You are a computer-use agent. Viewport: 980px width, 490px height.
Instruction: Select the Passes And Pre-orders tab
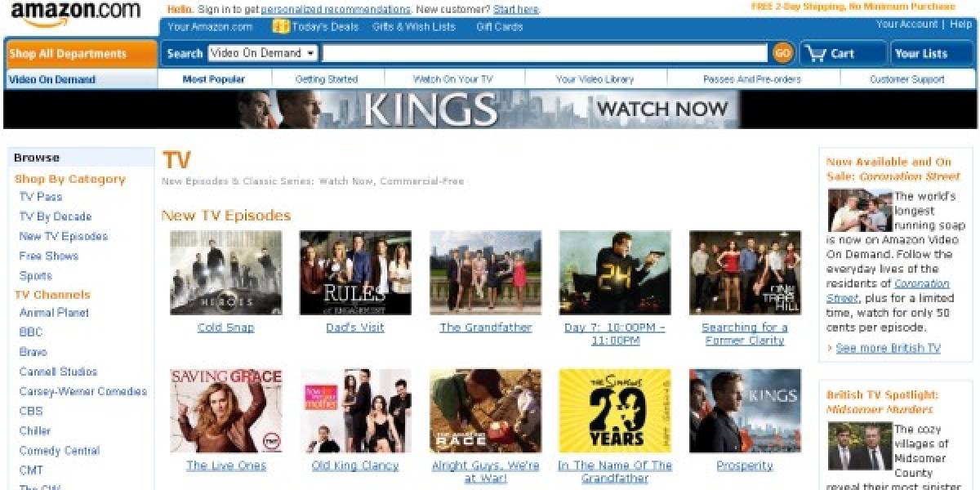pyautogui.click(x=752, y=79)
